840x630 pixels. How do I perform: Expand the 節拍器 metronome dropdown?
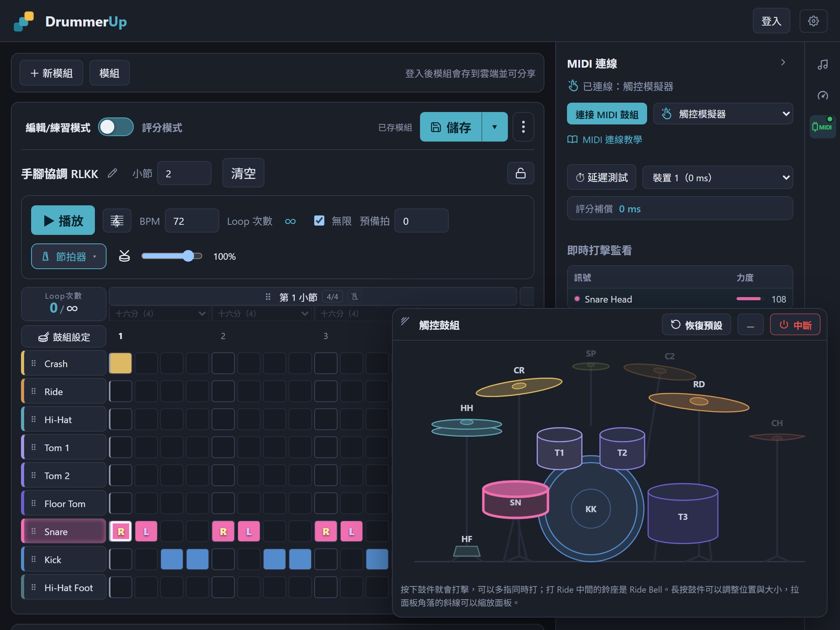[x=68, y=256]
